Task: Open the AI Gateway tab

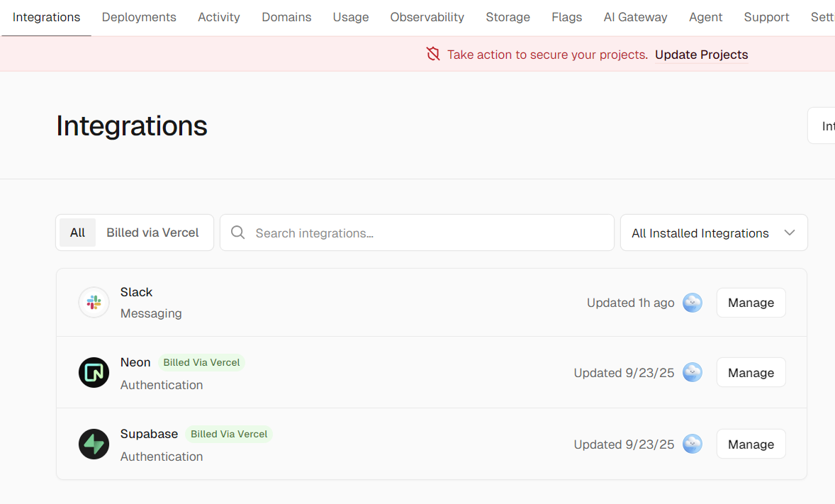Action: [x=635, y=17]
